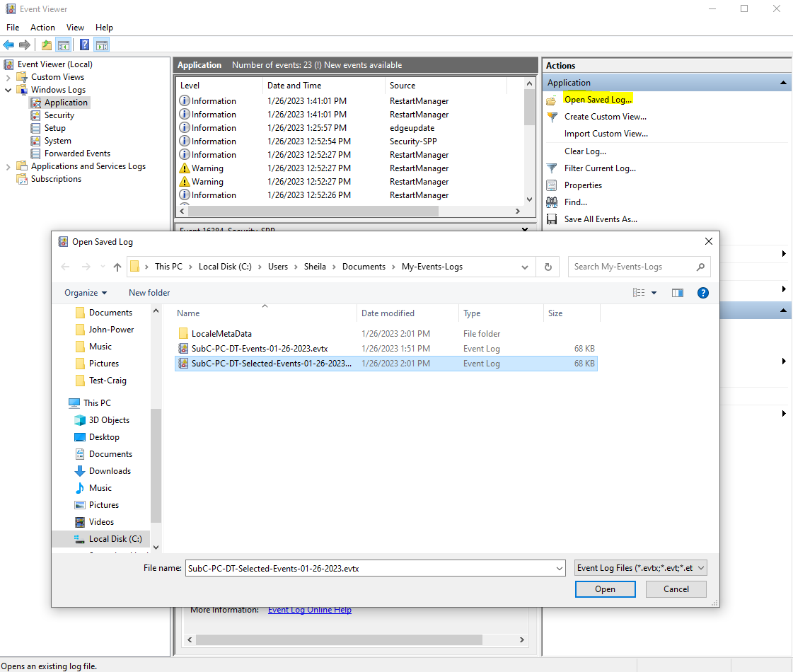Open the file type filter dropdown
This screenshot has height=672, width=793.
pyautogui.click(x=641, y=568)
